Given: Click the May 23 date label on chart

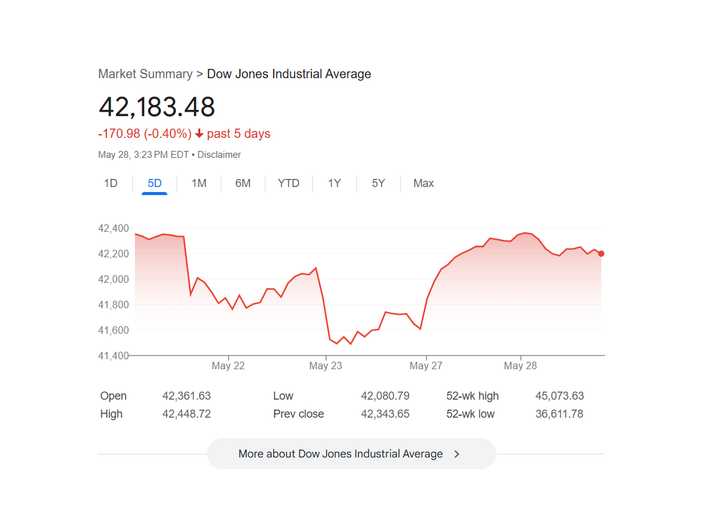Looking at the screenshot, I should 326,366.
